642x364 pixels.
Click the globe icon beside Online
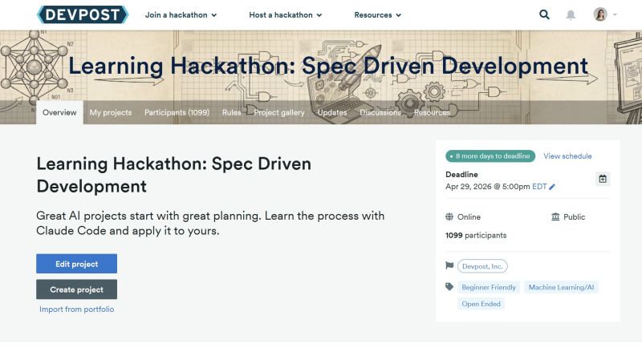point(449,216)
